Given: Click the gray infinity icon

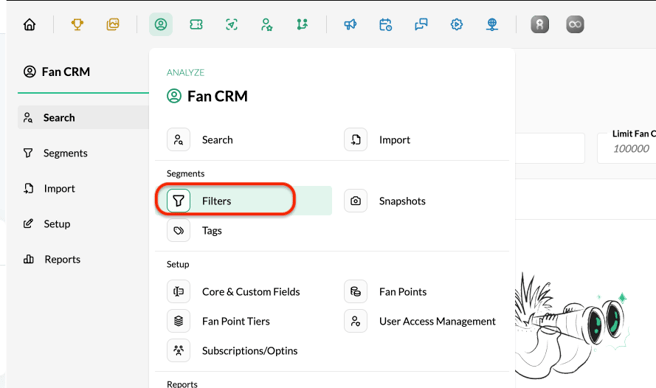Looking at the screenshot, I should [575, 24].
